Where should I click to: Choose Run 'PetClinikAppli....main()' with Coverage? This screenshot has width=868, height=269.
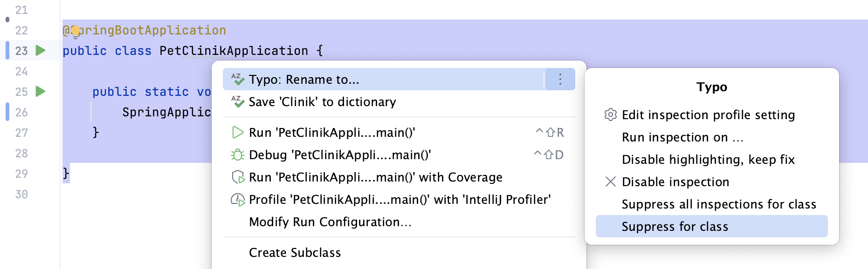click(x=399, y=177)
